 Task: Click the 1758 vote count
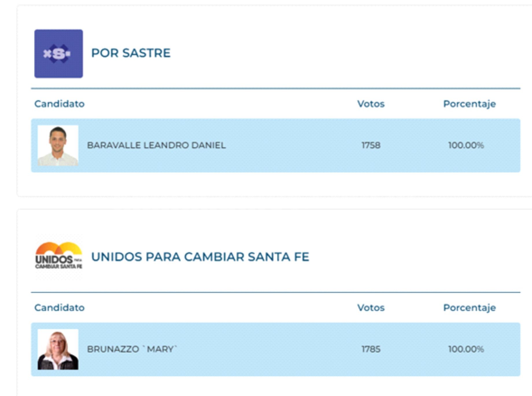pyautogui.click(x=371, y=145)
